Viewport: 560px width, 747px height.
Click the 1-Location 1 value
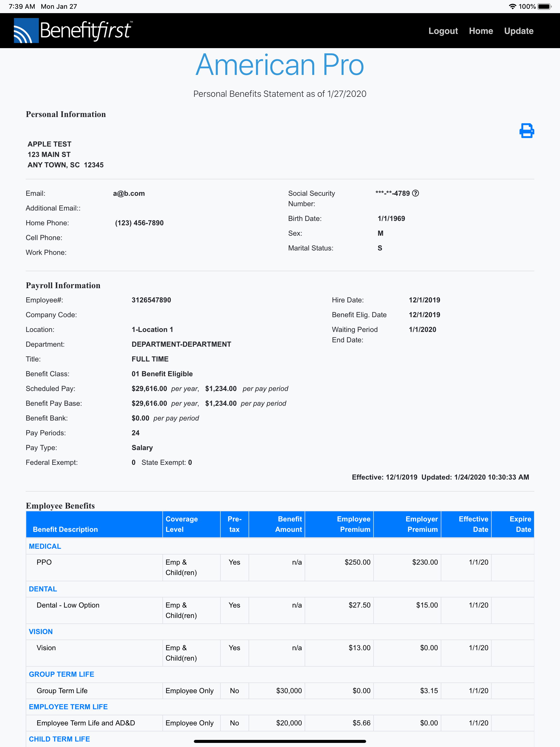point(152,329)
